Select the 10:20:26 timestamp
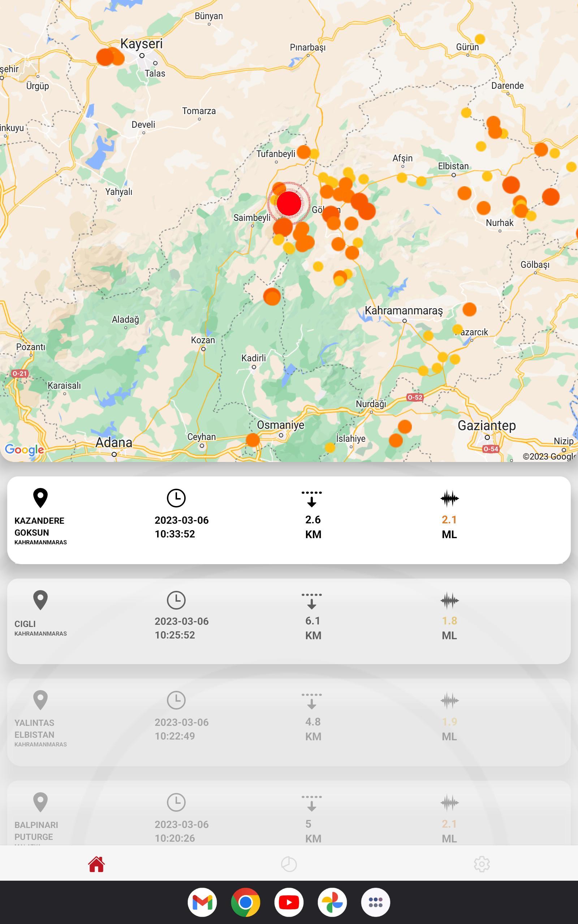This screenshot has height=924, width=578. pos(175,838)
